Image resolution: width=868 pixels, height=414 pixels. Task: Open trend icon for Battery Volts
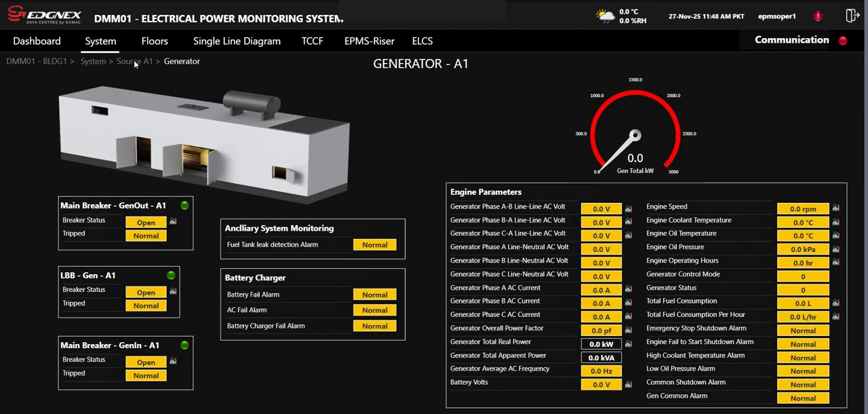pyautogui.click(x=629, y=385)
